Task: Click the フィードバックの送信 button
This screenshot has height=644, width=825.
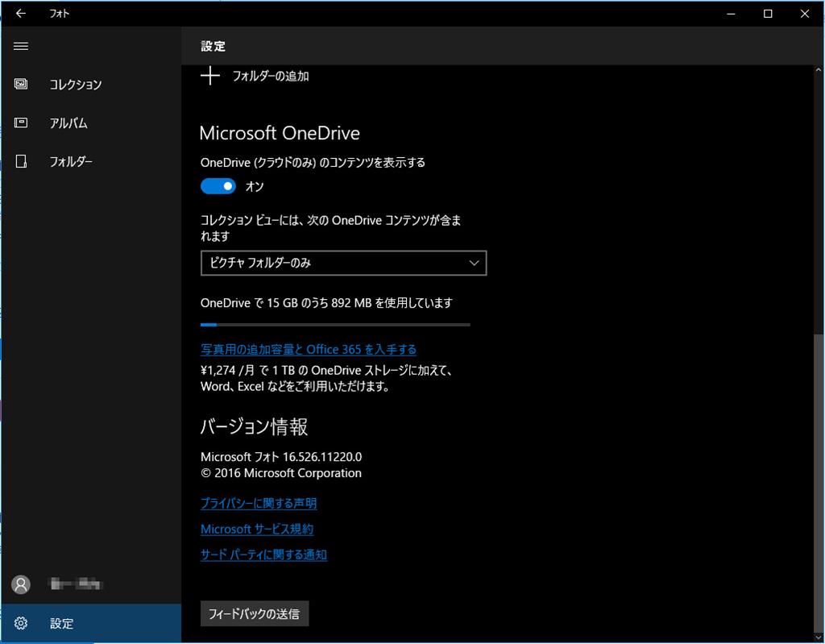Action: tap(255, 614)
